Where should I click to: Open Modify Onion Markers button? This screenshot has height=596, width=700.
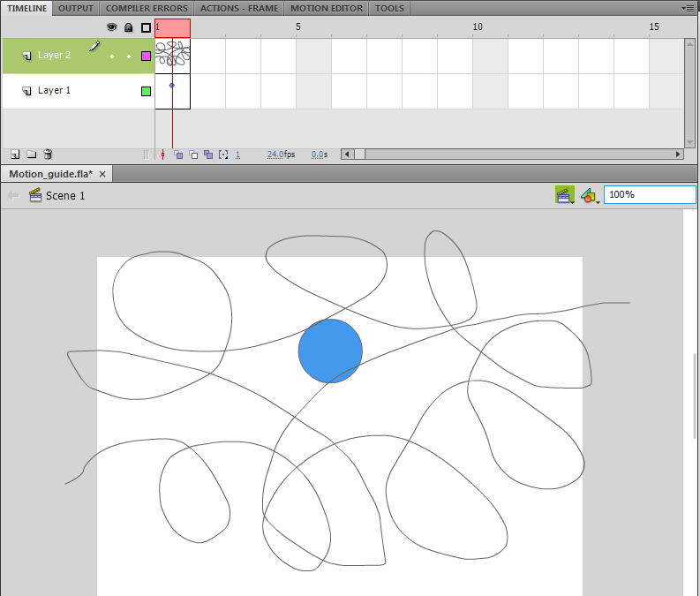pos(223,155)
